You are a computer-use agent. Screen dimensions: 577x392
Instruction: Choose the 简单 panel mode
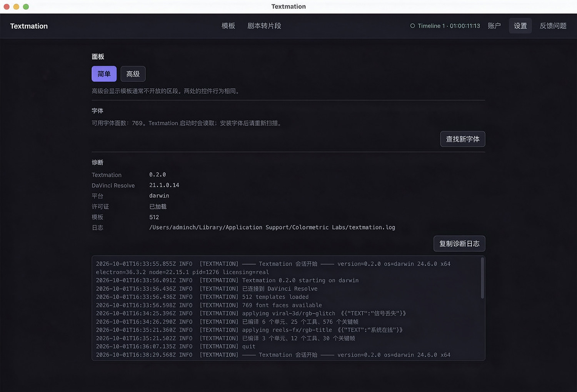pyautogui.click(x=104, y=74)
